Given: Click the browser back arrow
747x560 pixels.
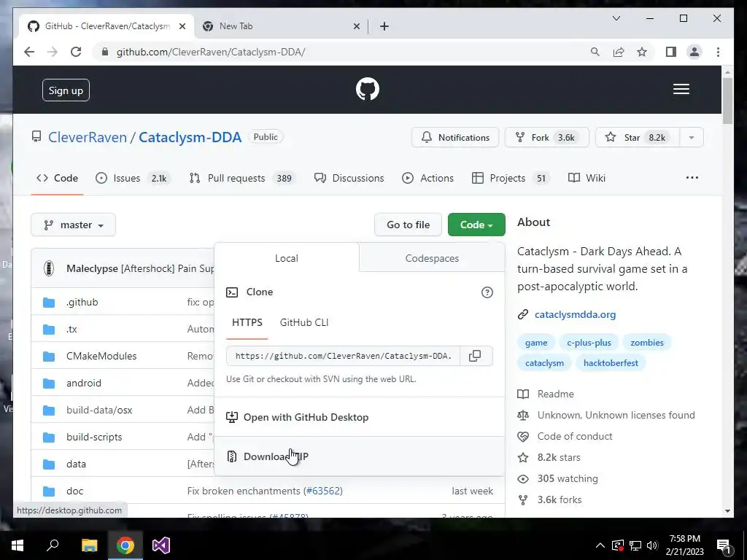Looking at the screenshot, I should pyautogui.click(x=29, y=52).
